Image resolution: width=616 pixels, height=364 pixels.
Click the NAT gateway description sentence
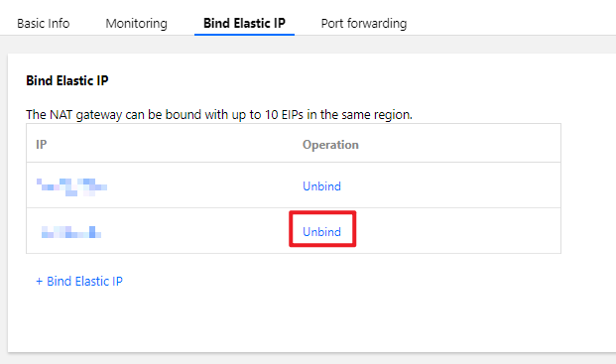pos(219,115)
